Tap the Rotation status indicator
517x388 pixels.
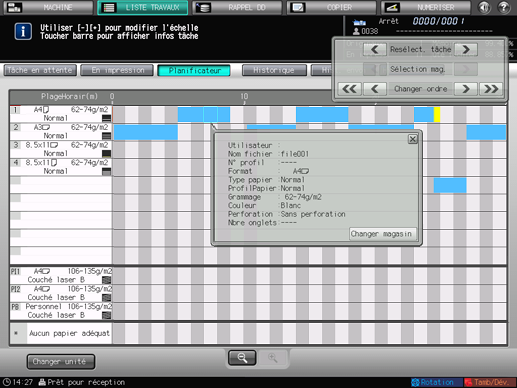coord(436,382)
